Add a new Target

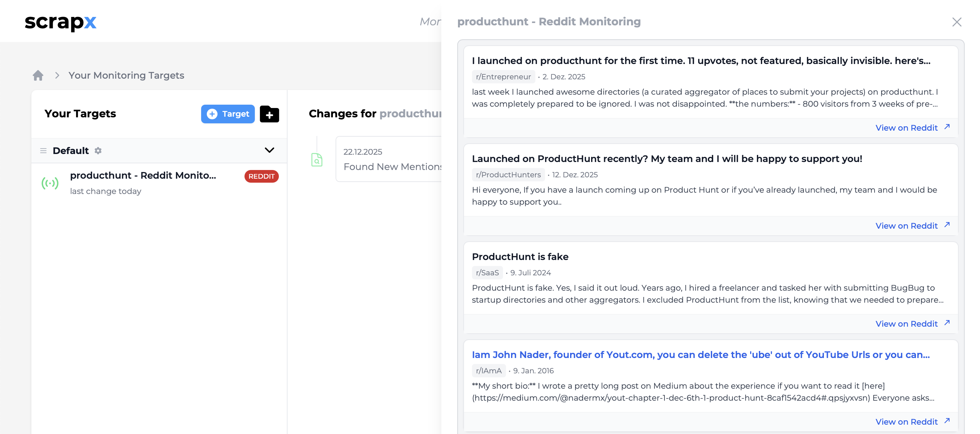pyautogui.click(x=227, y=114)
